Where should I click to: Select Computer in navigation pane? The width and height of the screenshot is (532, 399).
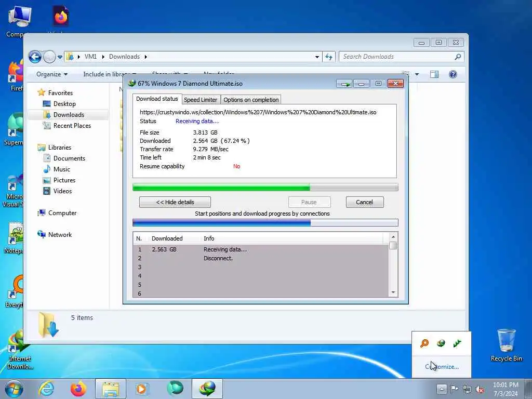click(x=62, y=212)
